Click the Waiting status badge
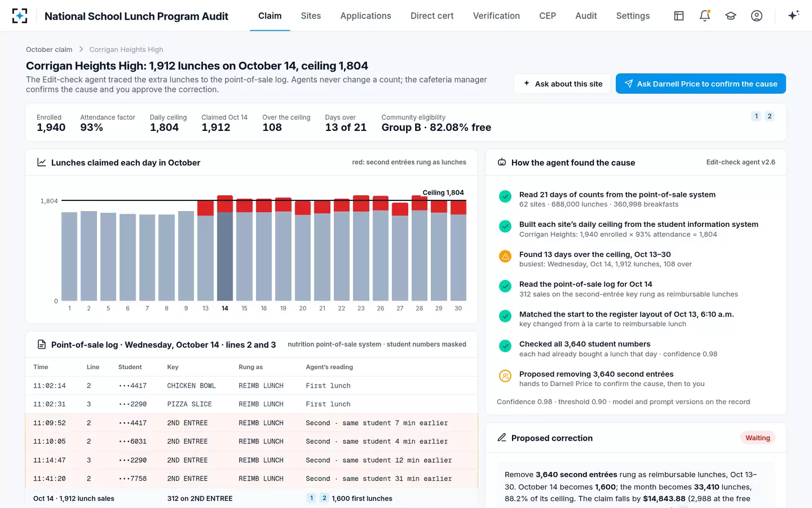The width and height of the screenshot is (812, 508). 757,438
